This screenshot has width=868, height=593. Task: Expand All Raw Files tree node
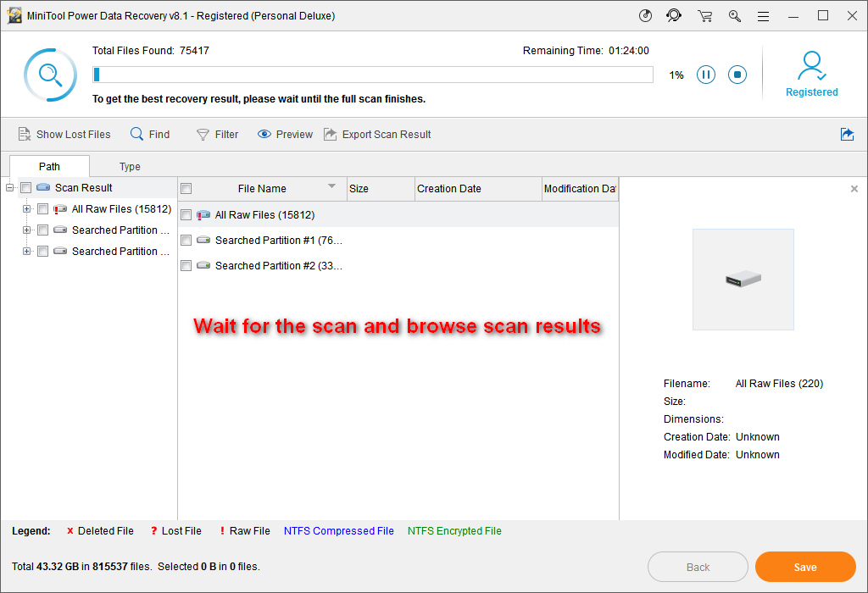coord(26,209)
